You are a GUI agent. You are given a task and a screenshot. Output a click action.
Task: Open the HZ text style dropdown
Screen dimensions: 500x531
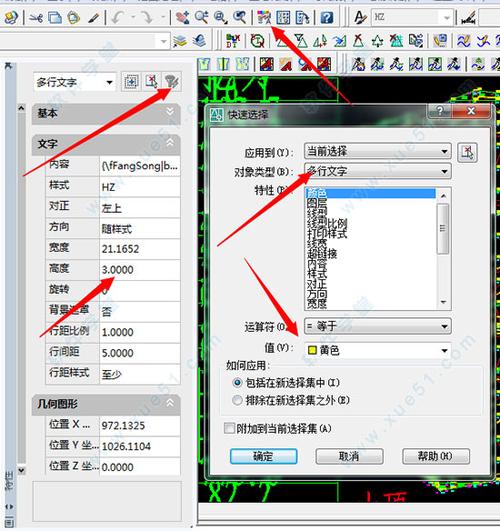click(x=412, y=17)
